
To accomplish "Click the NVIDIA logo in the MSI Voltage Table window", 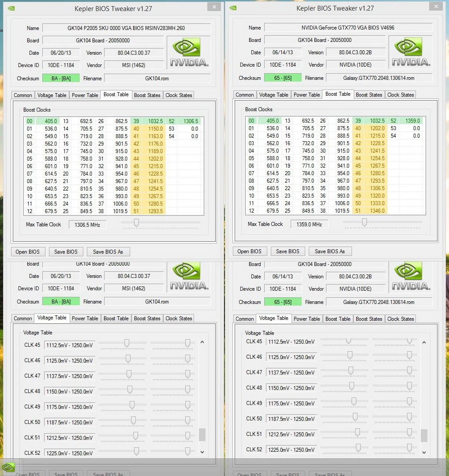I will click(189, 276).
